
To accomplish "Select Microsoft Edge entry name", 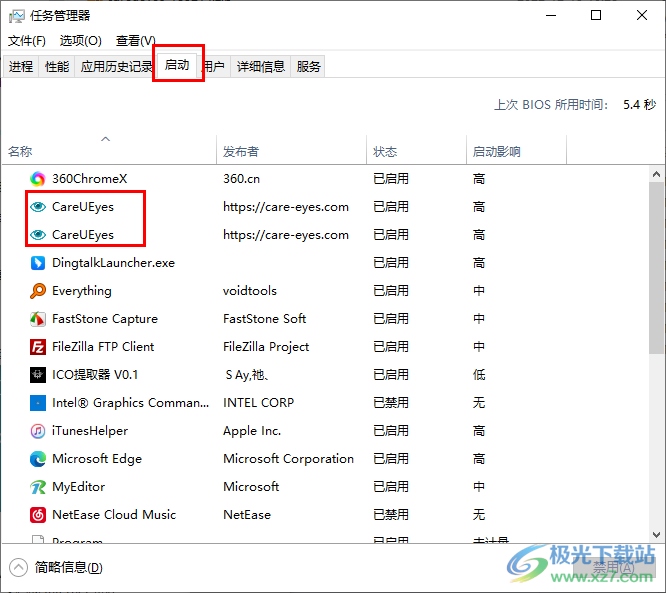I will (x=97, y=459).
